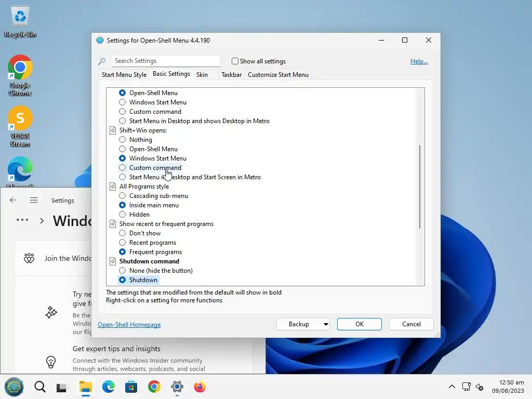This screenshot has height=399, width=532.
Task: Click the Backup button
Action: (299, 324)
